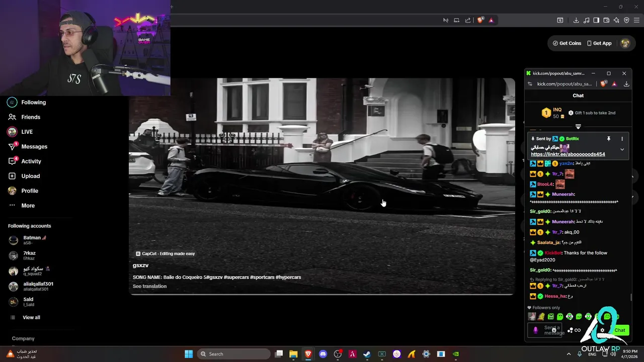This screenshot has width=644, height=362.
Task: Open the Friends page
Action: [24, 117]
